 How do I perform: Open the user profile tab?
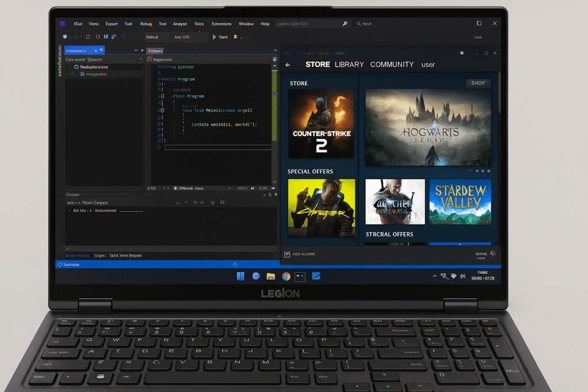point(428,64)
